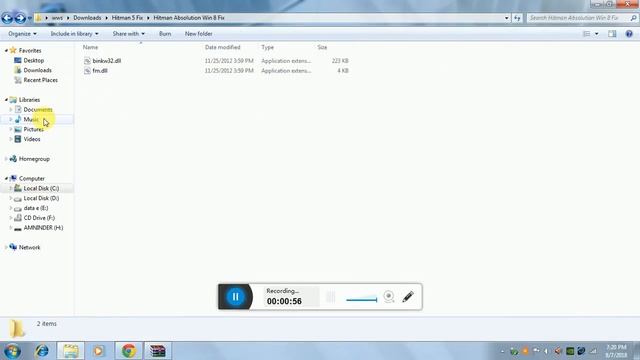Screen dimensions: 640x360
Task: Open the Music library
Action: [31, 119]
